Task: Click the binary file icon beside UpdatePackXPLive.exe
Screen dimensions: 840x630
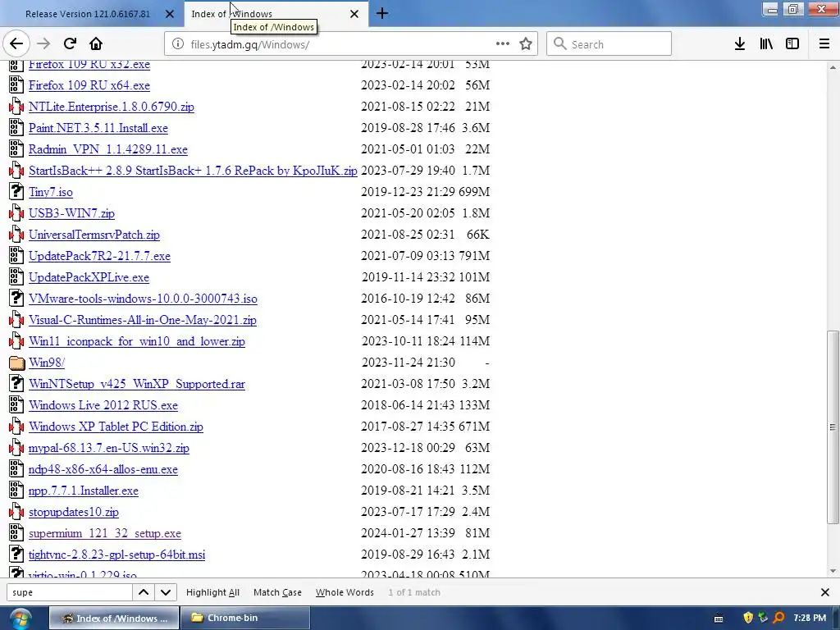Action: [16, 277]
